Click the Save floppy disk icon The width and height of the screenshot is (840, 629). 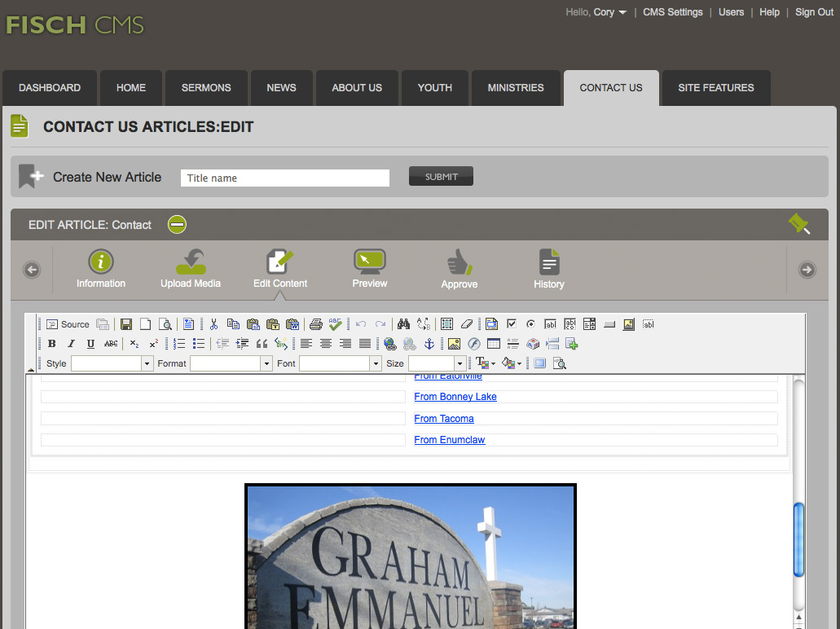tap(126, 324)
